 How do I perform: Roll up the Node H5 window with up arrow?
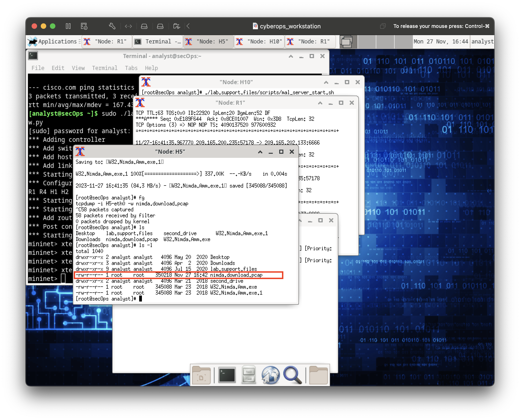[260, 152]
